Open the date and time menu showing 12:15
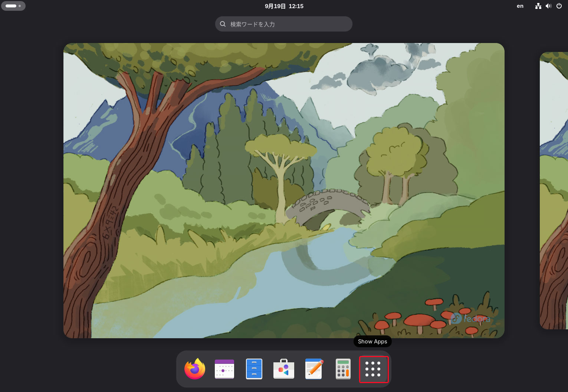Viewport: 568px width, 392px height. point(284,6)
